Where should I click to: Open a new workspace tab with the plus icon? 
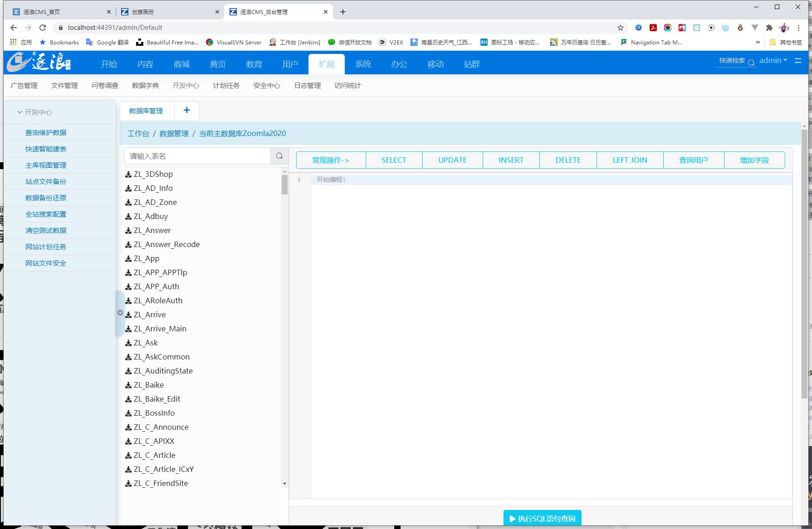[186, 110]
